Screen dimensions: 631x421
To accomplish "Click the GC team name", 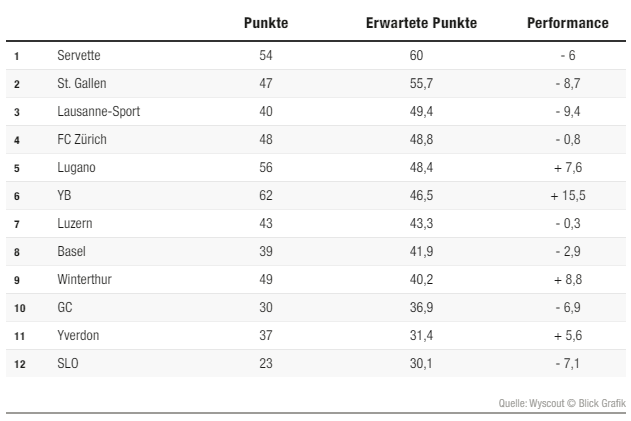I will (x=65, y=308).
